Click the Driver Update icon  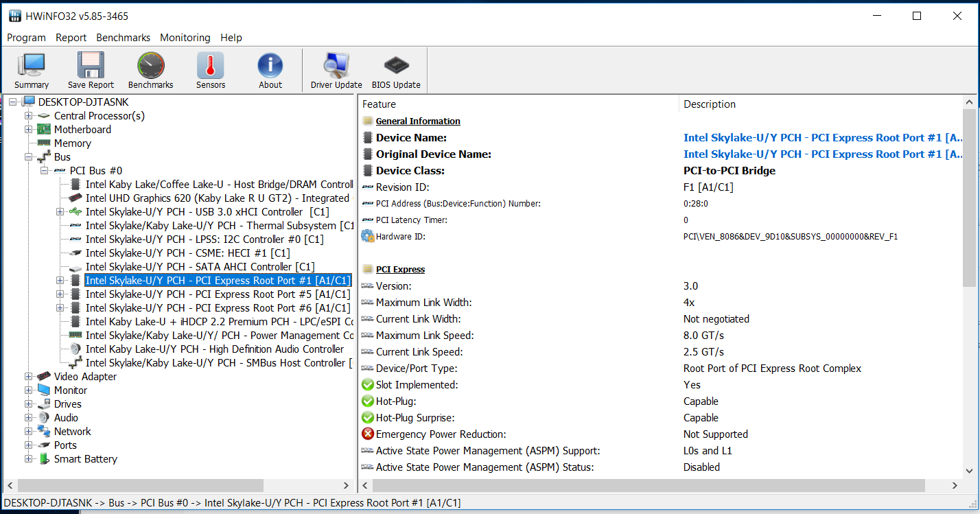(x=336, y=69)
